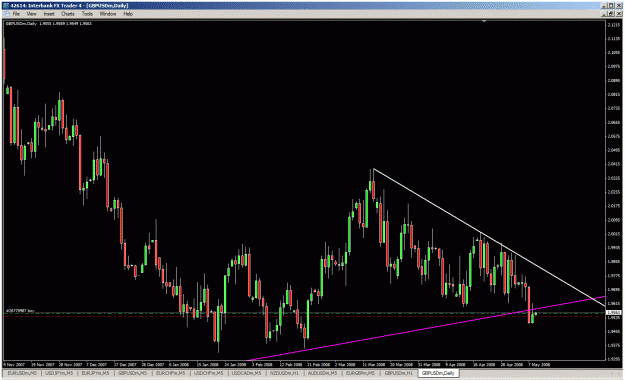Switch to the EURCHFm,M5 chart tab
Screen dimensions: 625x380
[170, 373]
